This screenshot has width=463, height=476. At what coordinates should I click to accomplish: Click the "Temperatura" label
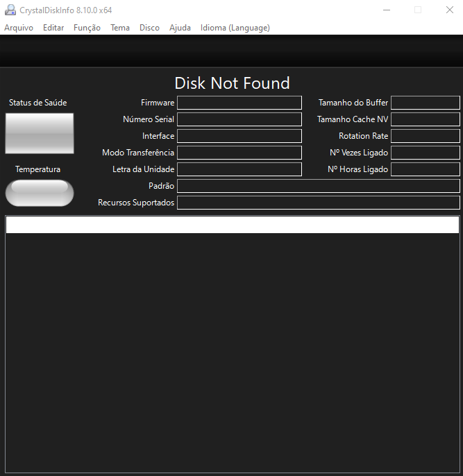pos(38,169)
